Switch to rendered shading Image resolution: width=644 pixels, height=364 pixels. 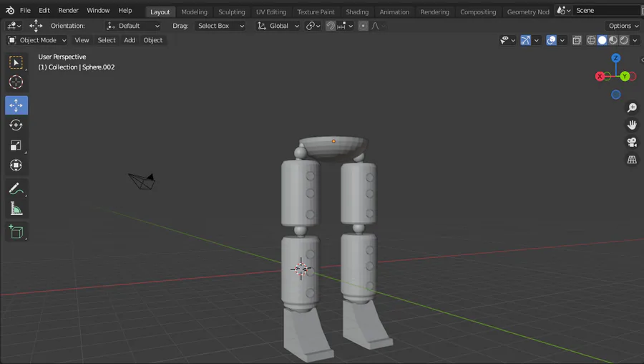click(624, 40)
